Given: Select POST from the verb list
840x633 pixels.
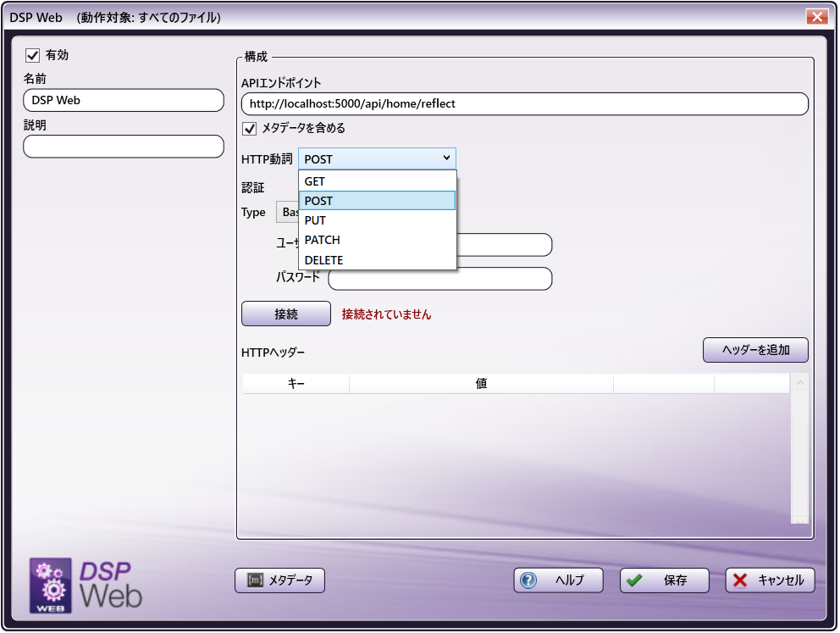Looking at the screenshot, I should 378,202.
